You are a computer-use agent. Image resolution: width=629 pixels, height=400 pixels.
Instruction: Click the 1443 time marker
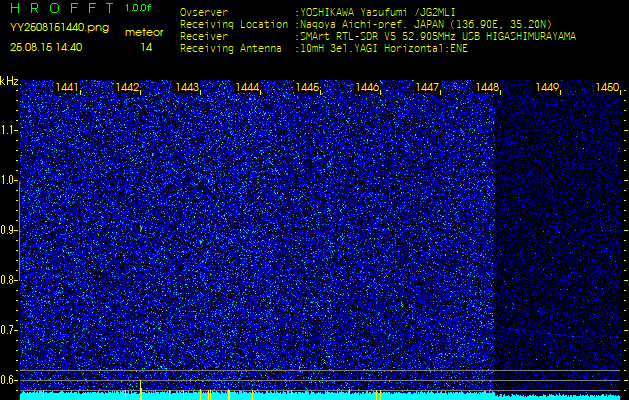(187, 87)
